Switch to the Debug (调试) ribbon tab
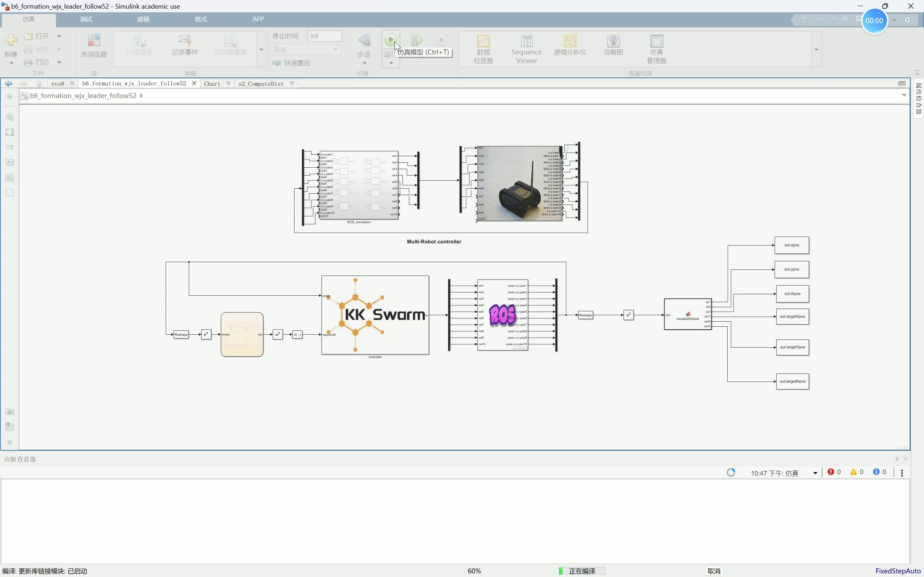 [86, 19]
